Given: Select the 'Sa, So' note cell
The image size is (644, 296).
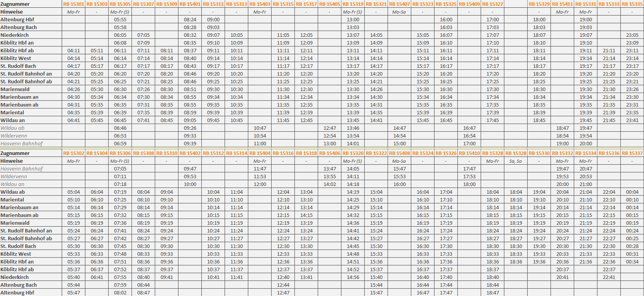Looking at the screenshot, I should pos(516,161).
